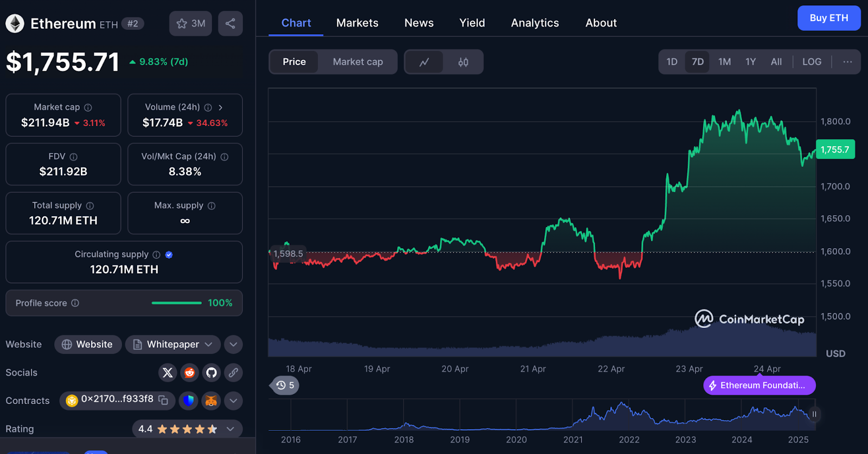Select 1Y time range
The width and height of the screenshot is (868, 454).
point(751,62)
